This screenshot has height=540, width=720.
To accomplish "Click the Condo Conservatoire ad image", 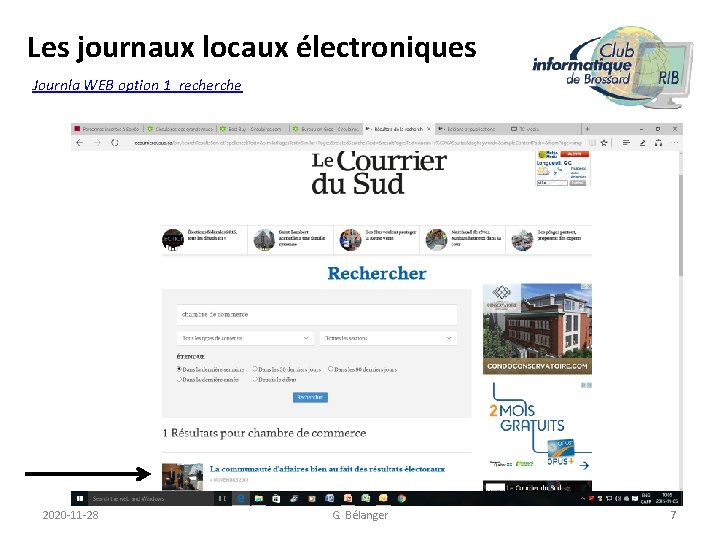I will 537,329.
